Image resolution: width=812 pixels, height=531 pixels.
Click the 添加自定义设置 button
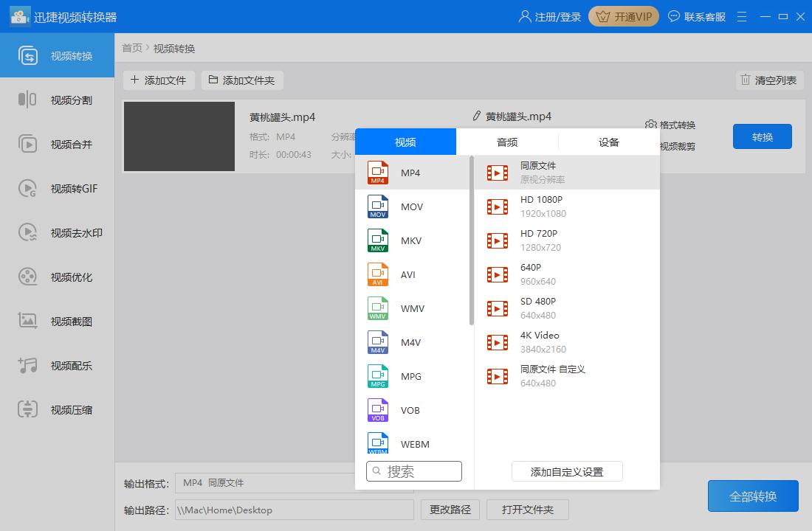click(x=567, y=472)
